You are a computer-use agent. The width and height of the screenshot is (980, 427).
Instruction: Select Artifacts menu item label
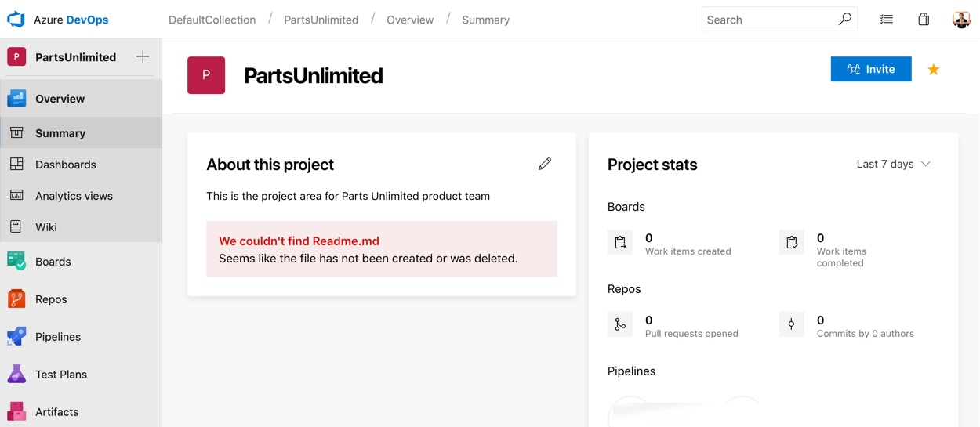pos(56,412)
